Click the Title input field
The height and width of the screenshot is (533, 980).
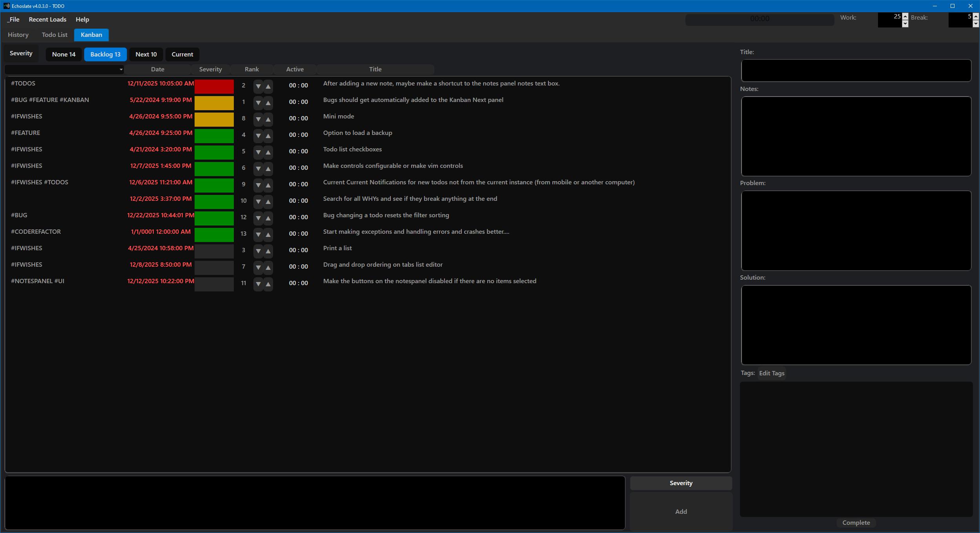point(856,71)
